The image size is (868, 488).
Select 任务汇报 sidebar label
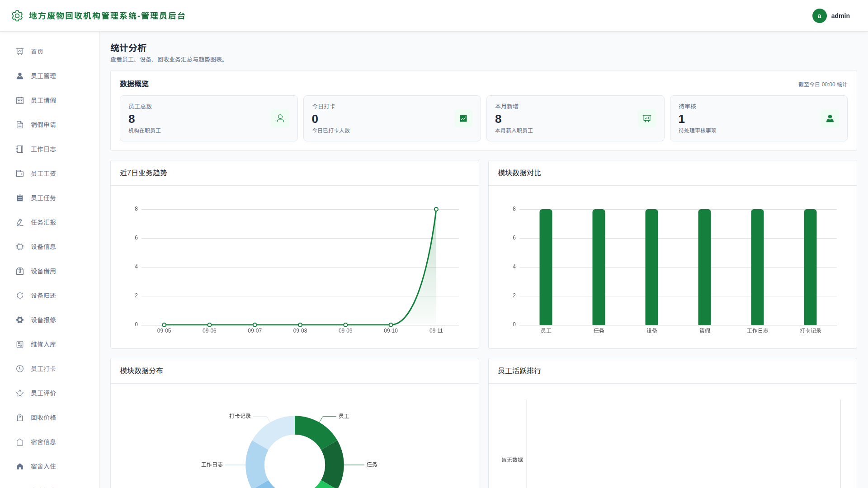click(43, 222)
